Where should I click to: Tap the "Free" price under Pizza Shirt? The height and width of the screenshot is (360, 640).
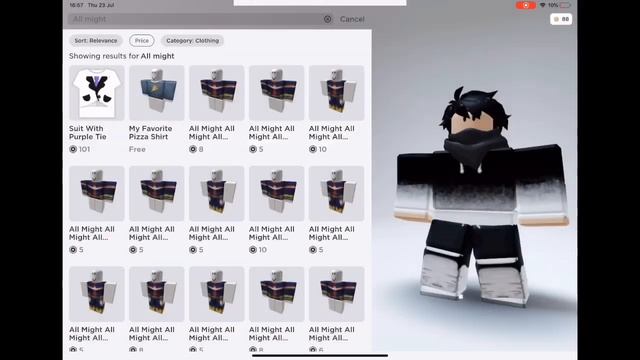[137, 149]
